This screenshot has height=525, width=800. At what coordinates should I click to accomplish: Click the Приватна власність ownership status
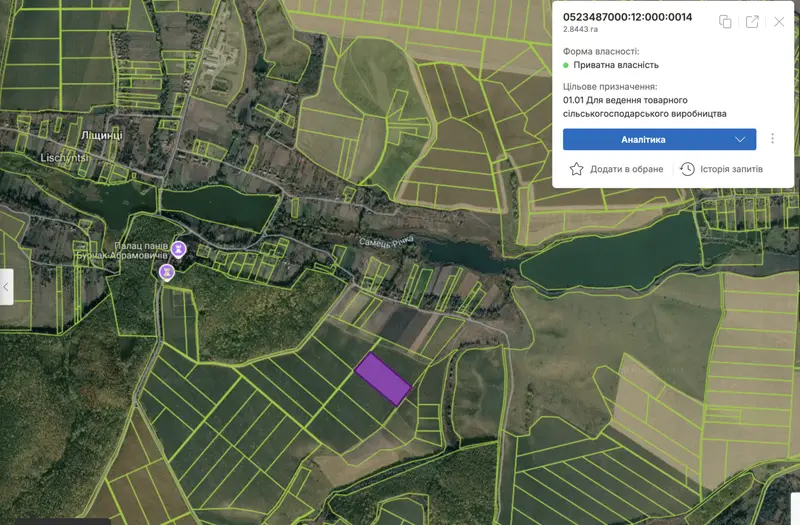(616, 65)
